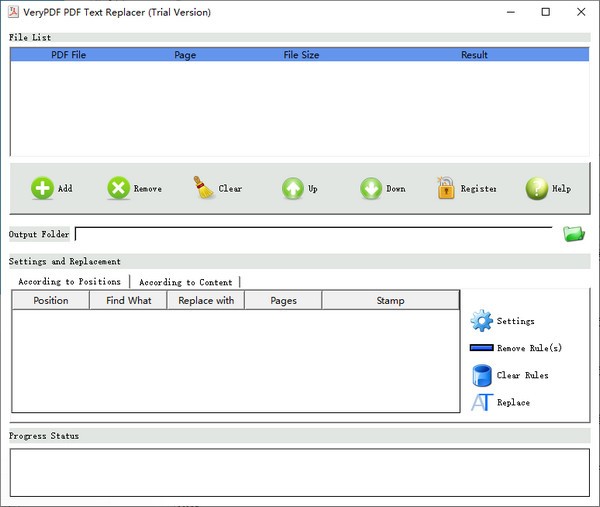
Task: Click the Replace with column header
Action: (x=206, y=300)
